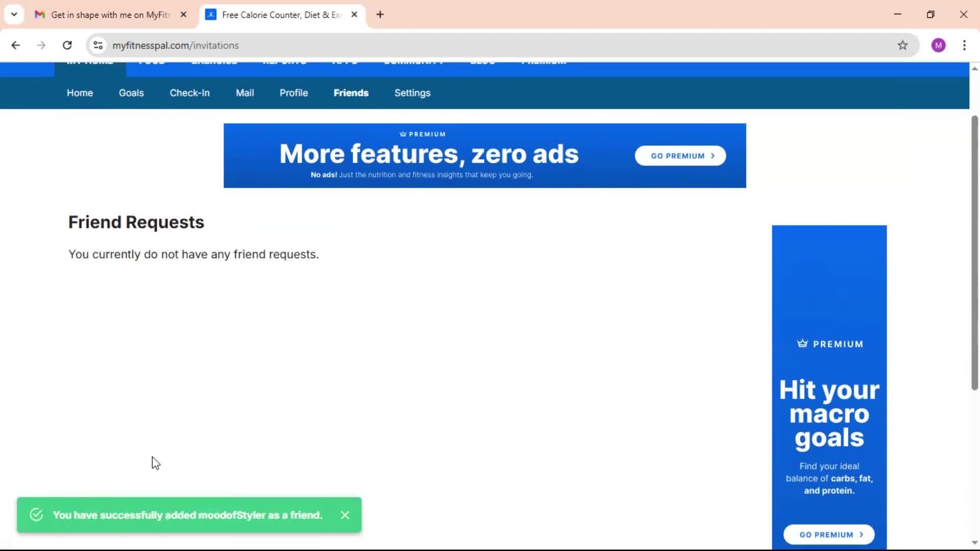Click the page vertical scrollbar thumb
This screenshot has height=551, width=980.
coord(974,253)
